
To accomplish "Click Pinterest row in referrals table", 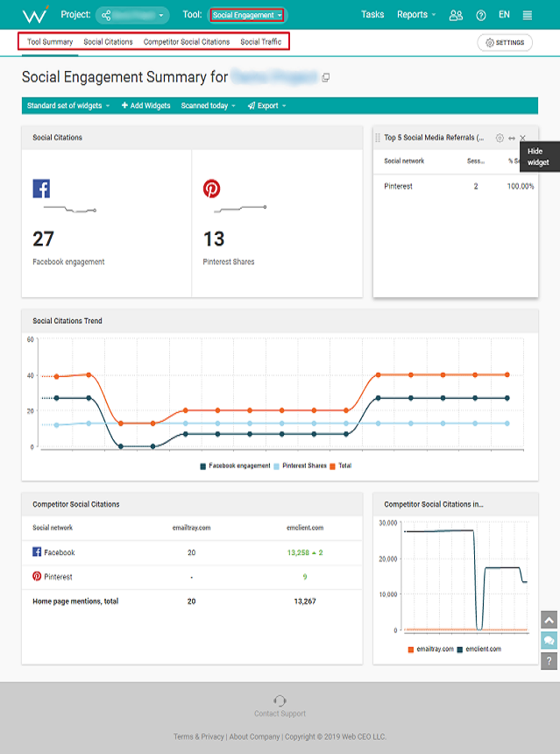I will (x=456, y=186).
